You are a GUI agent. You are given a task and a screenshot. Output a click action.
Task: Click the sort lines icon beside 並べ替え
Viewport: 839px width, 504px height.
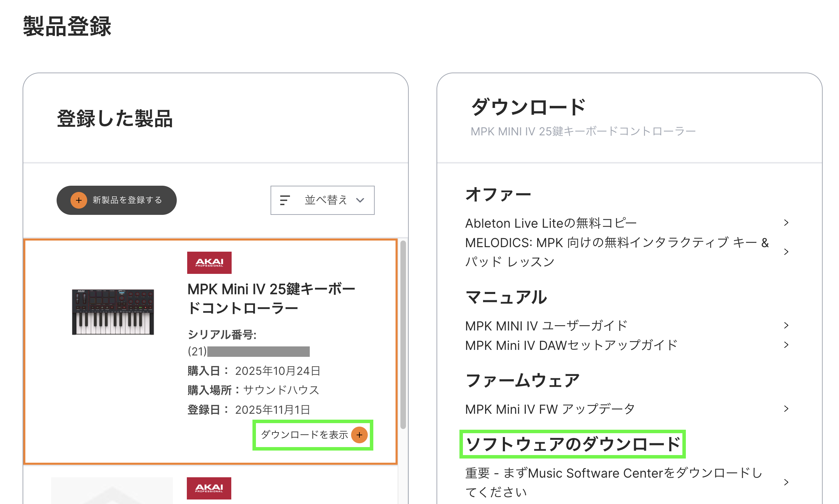click(285, 200)
